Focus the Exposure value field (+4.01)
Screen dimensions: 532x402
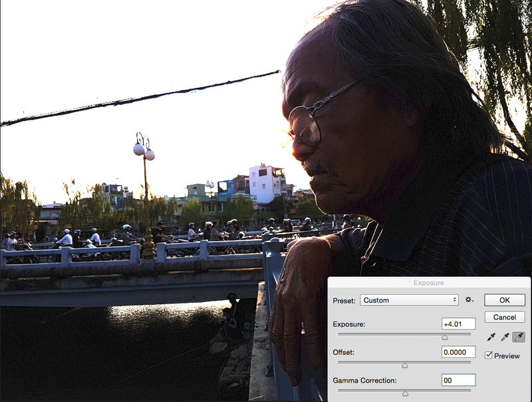(458, 324)
